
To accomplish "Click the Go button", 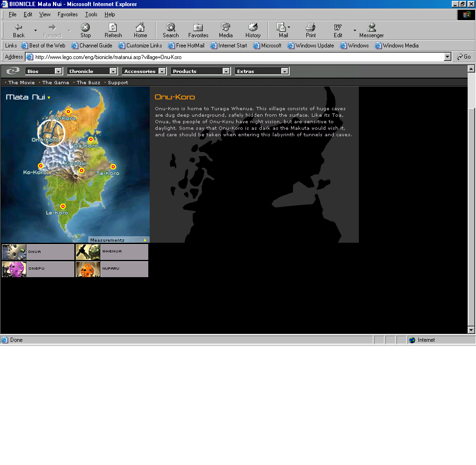I will click(x=464, y=57).
